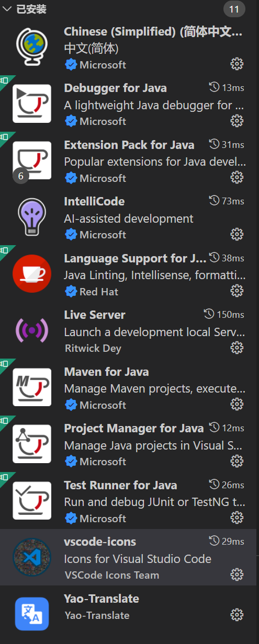Select the vscode-icons extension title
259x644 pixels.
pos(100,542)
